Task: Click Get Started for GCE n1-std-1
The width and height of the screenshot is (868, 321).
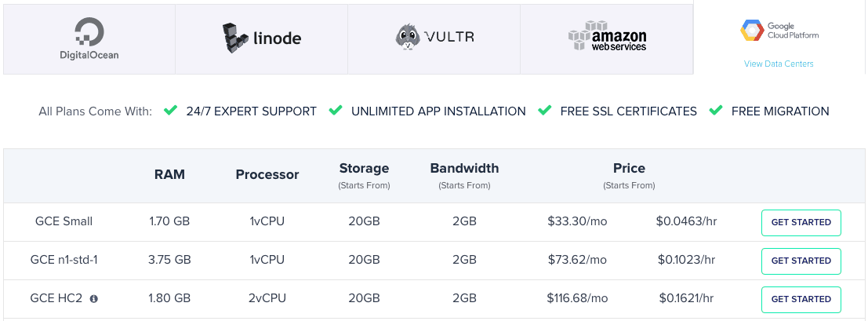Action: coord(801,261)
